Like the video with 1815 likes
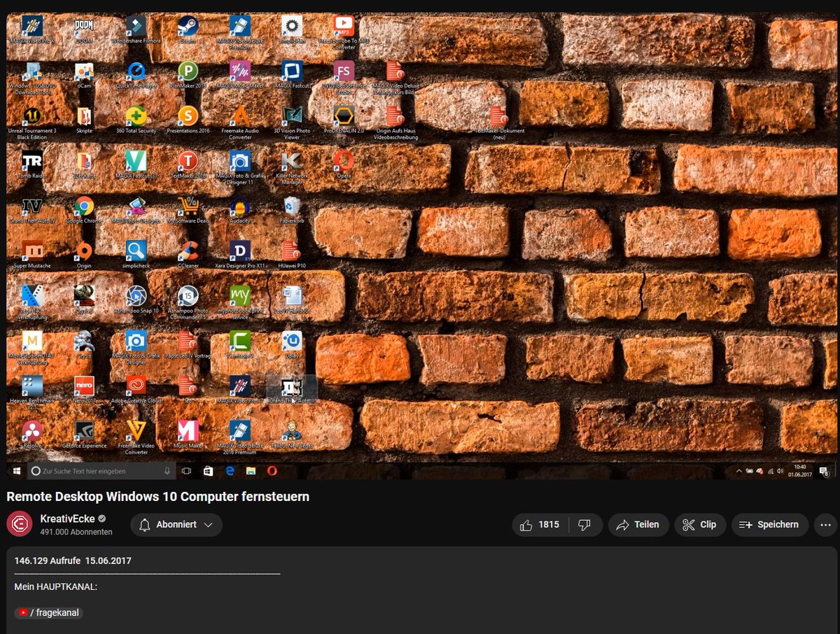 (540, 525)
